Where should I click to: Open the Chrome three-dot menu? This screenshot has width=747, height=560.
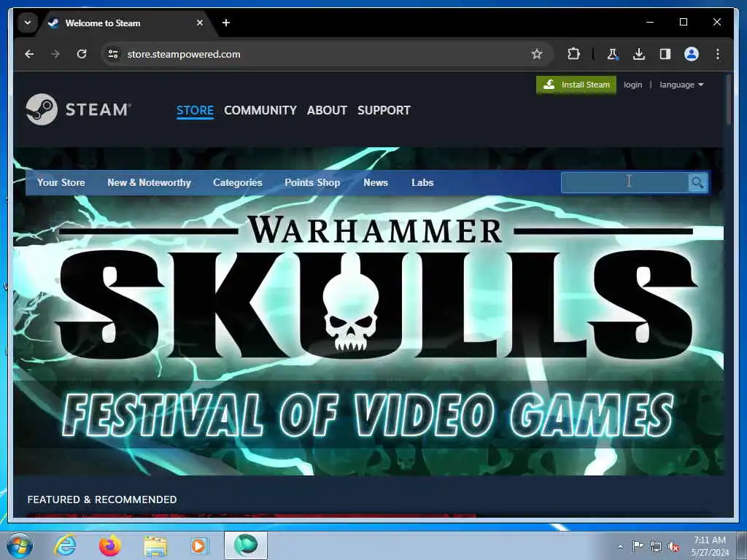click(718, 54)
